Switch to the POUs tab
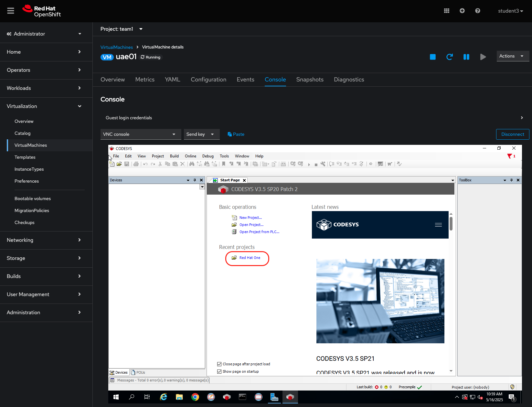This screenshot has width=532, height=407. click(138, 372)
